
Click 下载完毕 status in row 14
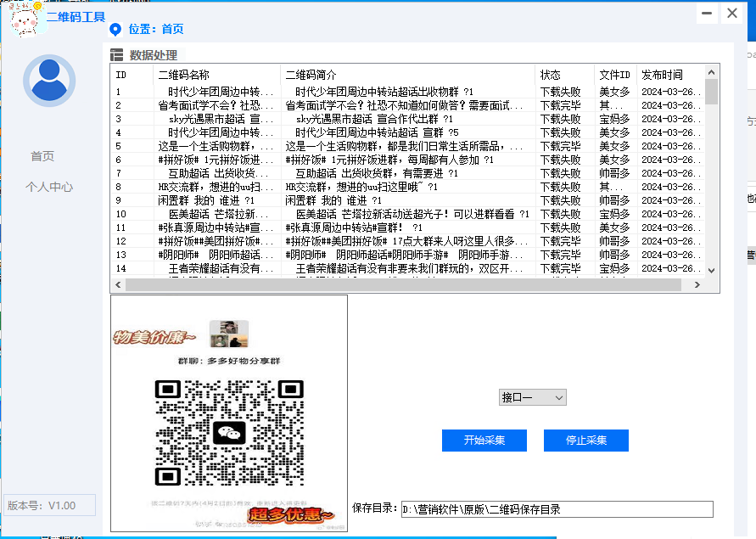click(560, 268)
